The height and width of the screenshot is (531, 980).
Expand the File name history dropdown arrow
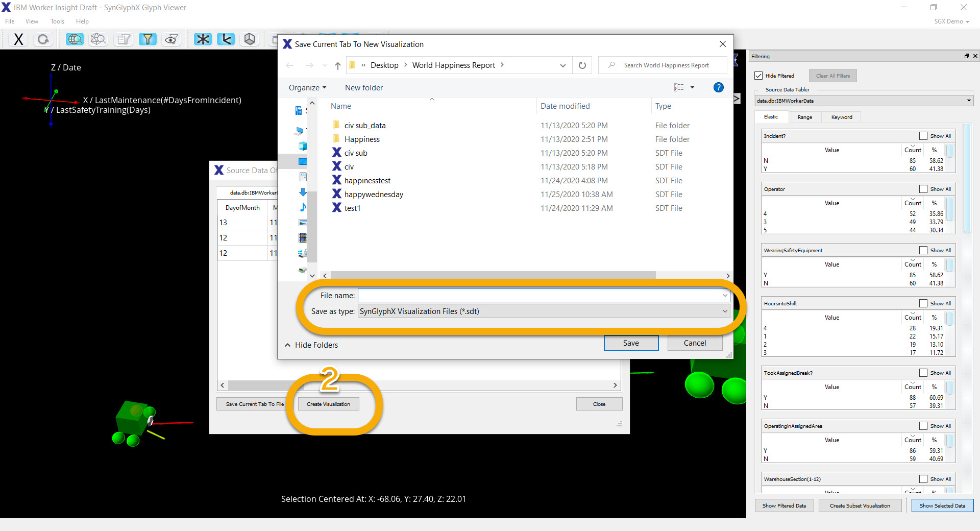[725, 295]
